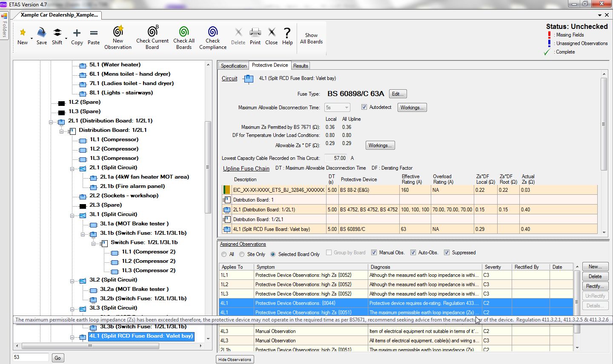The image size is (613, 364).
Task: Click circuit icon beside Circuit link in Protective Device
Action: pyautogui.click(x=248, y=79)
